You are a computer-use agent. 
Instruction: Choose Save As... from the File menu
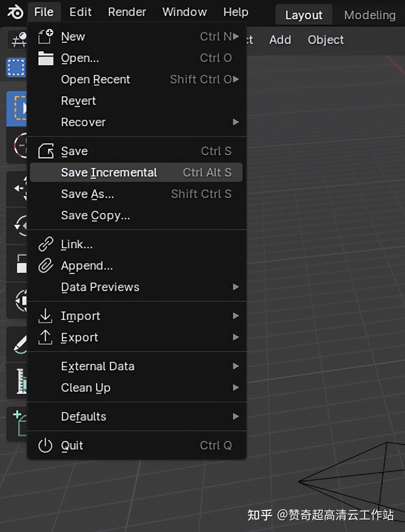point(87,194)
